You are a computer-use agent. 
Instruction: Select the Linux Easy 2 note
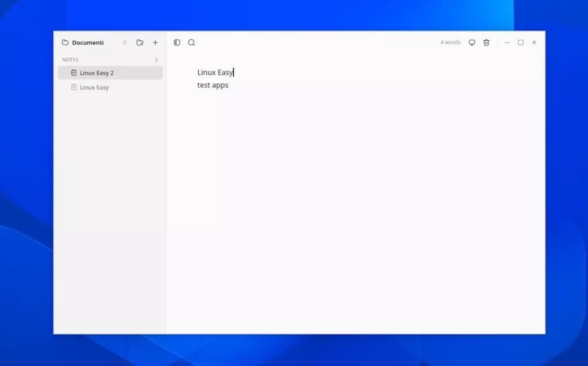[110, 73]
